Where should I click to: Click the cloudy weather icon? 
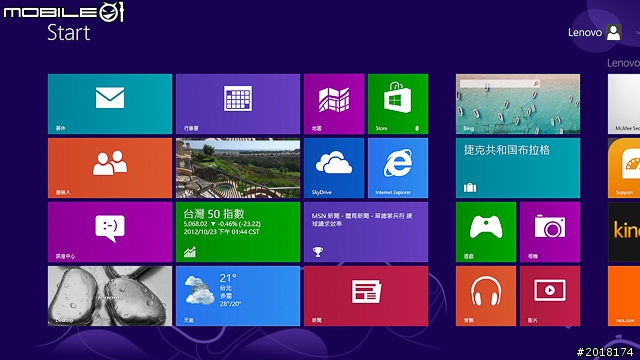point(199,290)
